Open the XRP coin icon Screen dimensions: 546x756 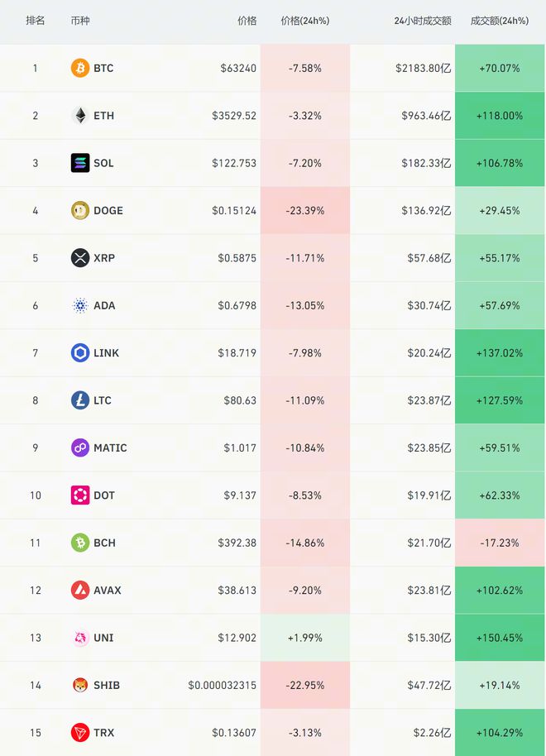point(80,258)
